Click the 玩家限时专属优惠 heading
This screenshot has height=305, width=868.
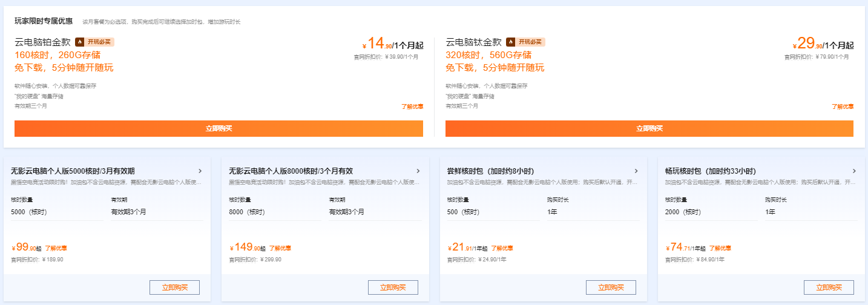point(44,21)
